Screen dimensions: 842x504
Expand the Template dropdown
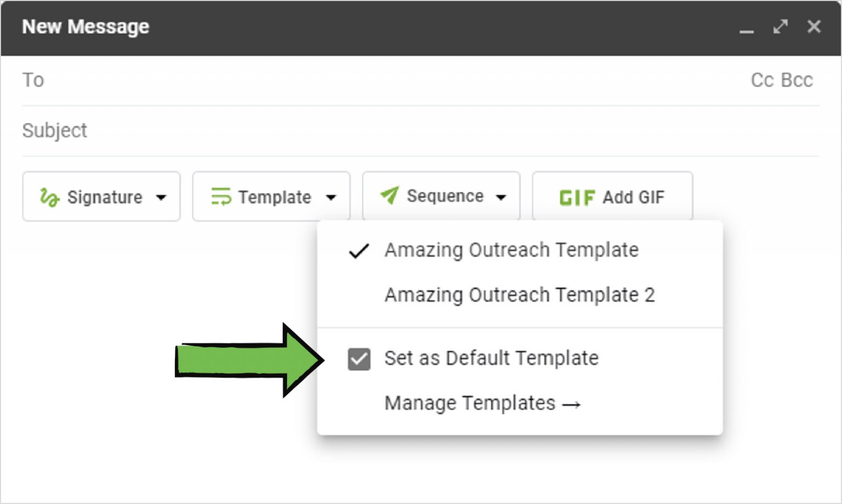pos(331,197)
